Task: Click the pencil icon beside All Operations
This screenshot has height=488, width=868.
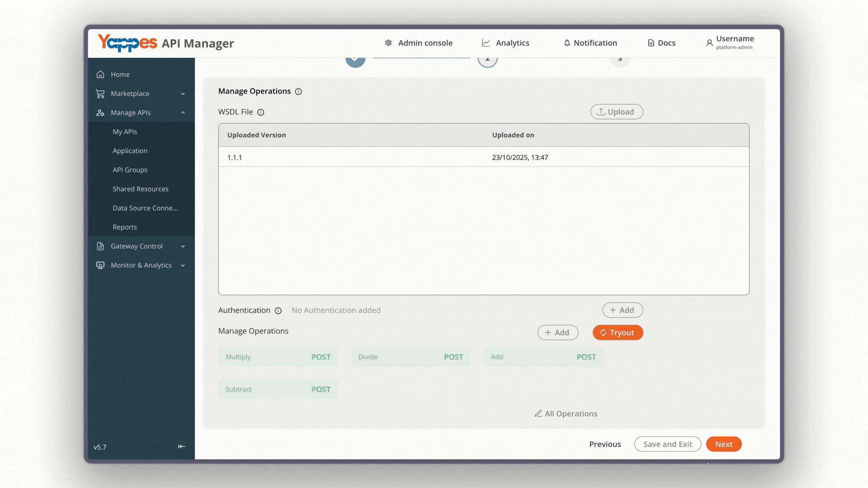Action: coord(538,413)
